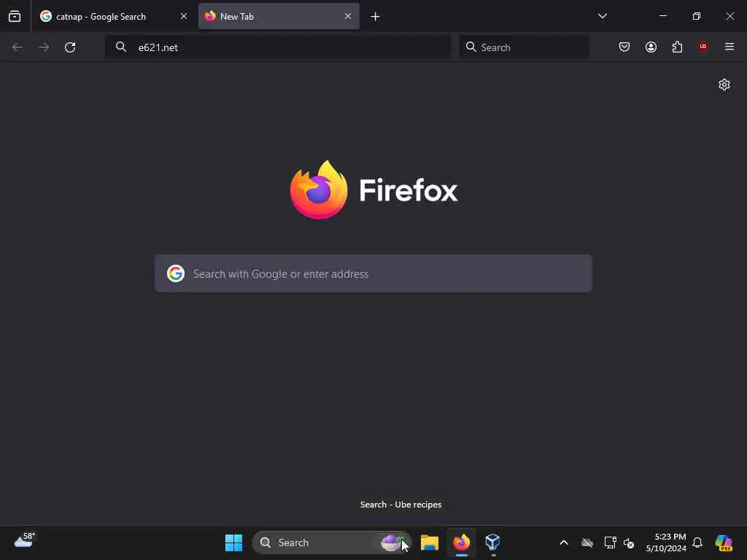This screenshot has height=560, width=747.
Task: Open the VirtualBox taskbar icon
Action: [492, 542]
